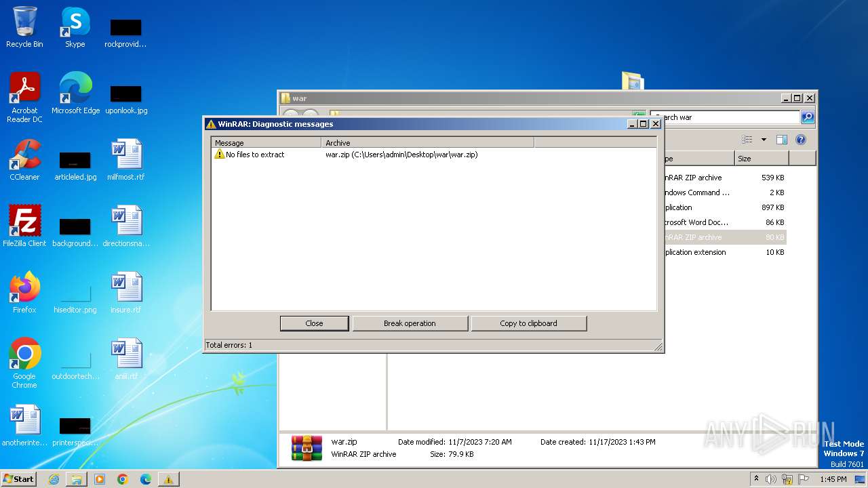Image resolution: width=868 pixels, height=488 pixels.
Task: Select outdoortech... desktop file
Action: tap(75, 363)
